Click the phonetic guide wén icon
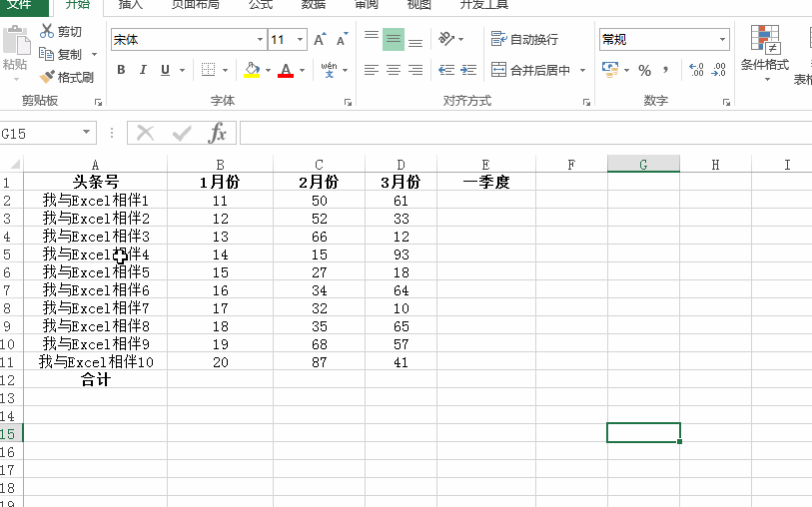This screenshot has height=507, width=812. point(329,69)
